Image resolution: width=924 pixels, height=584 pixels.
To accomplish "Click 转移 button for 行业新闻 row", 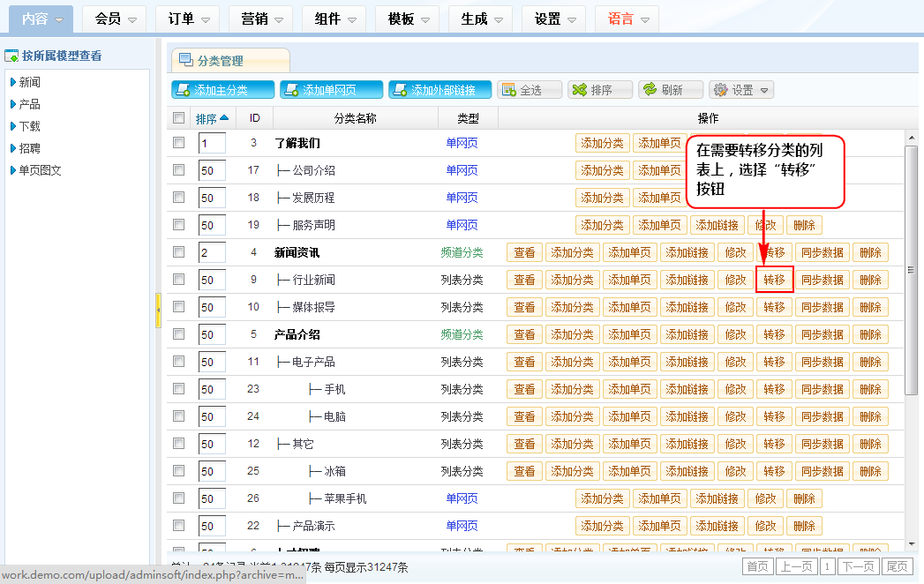I will tap(774, 280).
